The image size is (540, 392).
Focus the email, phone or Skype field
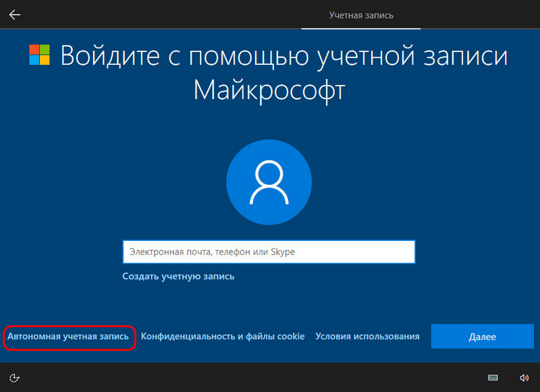click(269, 252)
